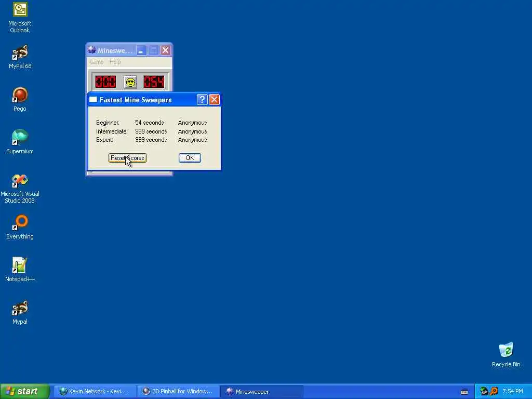The height and width of the screenshot is (399, 532).
Task: Open the Microsoft Outlook desktop icon
Action: pos(20,18)
